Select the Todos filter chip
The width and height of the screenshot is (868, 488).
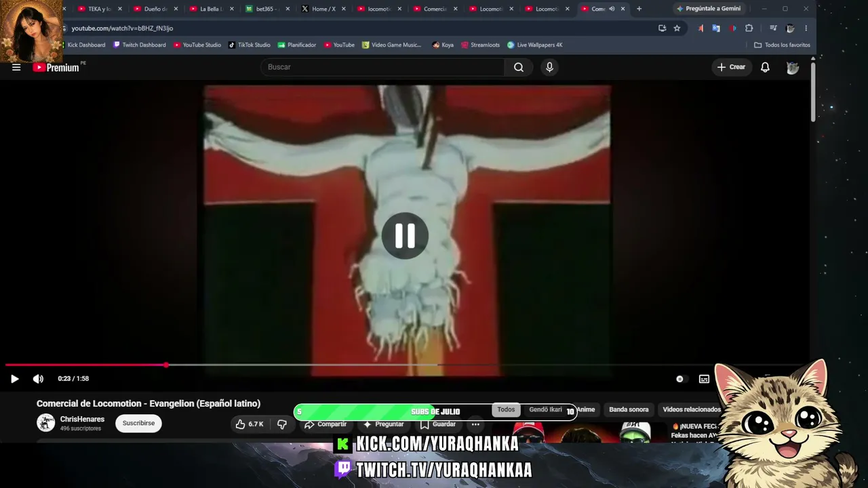point(506,409)
